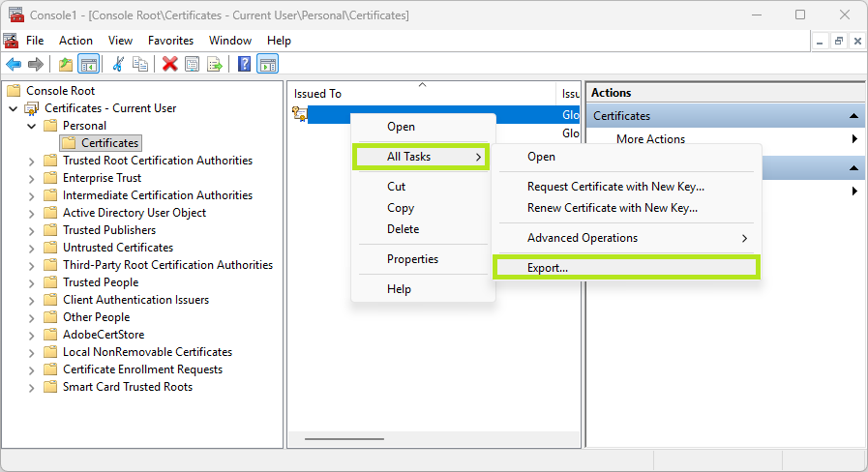This screenshot has height=472, width=868.
Task: Select Intermediate Certification Authorities tree folder
Action: click(157, 195)
